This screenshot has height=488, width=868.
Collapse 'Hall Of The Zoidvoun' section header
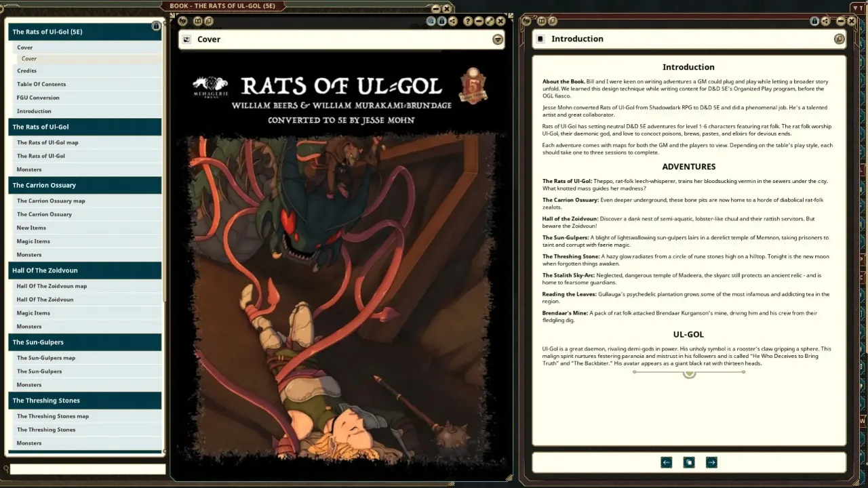[85, 270]
